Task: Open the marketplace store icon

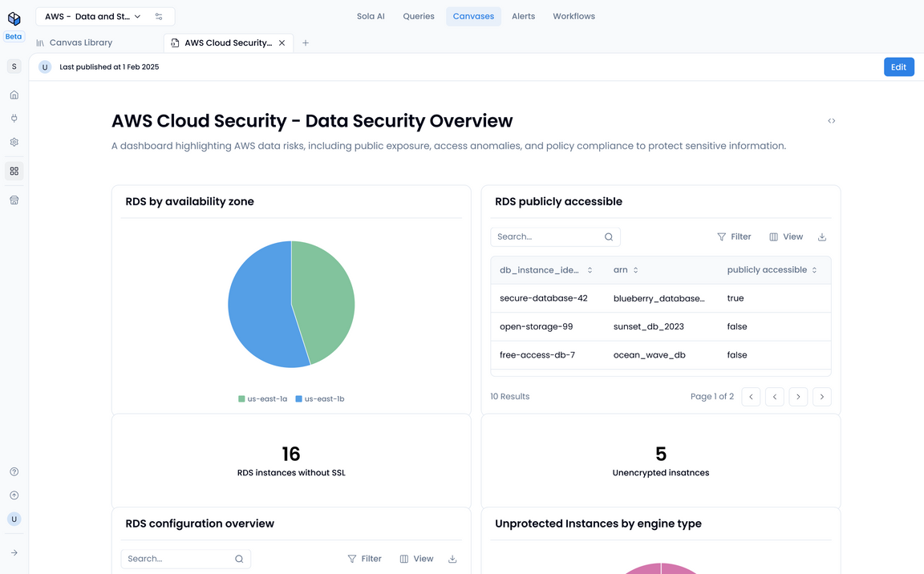Action: pos(14,200)
